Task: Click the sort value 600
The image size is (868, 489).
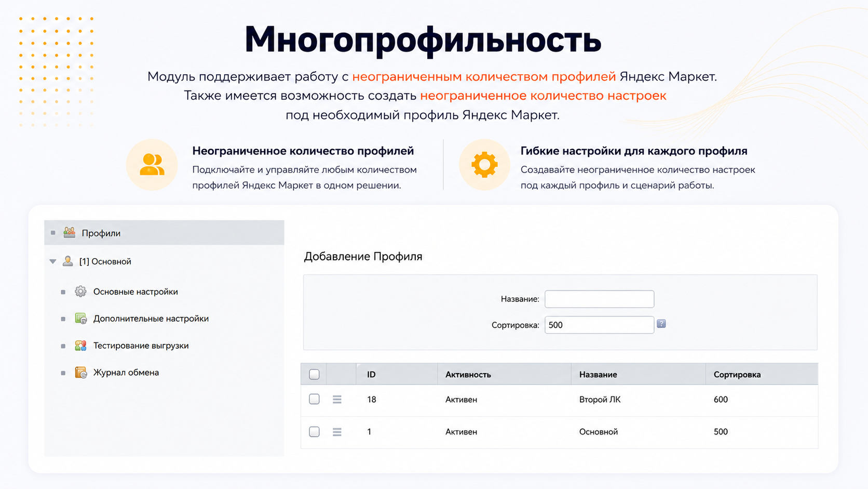Action: (721, 399)
